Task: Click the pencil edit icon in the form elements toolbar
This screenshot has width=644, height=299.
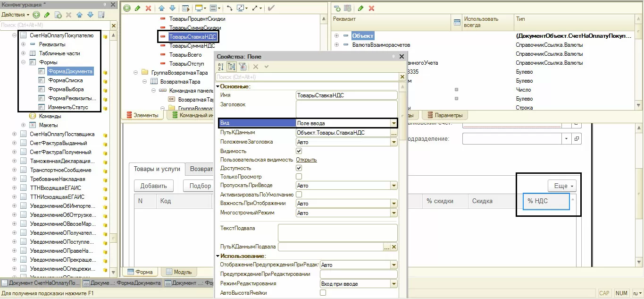Action: (137, 9)
